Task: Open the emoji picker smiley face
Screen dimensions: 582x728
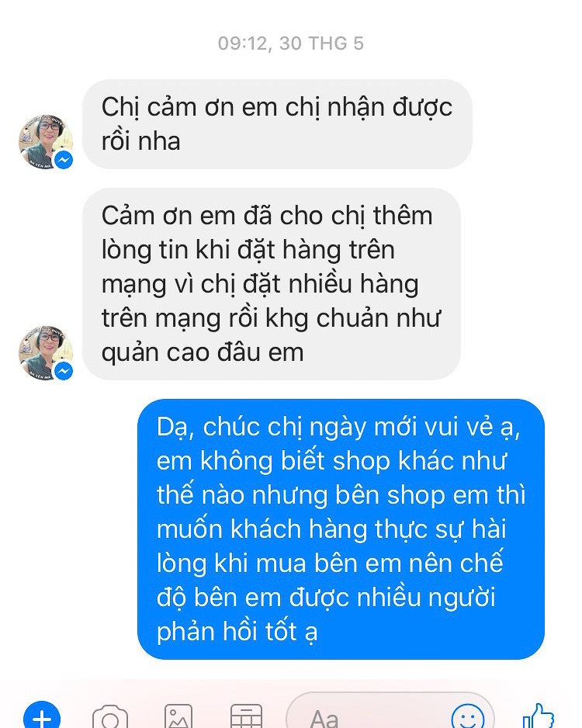Action: coord(468,717)
